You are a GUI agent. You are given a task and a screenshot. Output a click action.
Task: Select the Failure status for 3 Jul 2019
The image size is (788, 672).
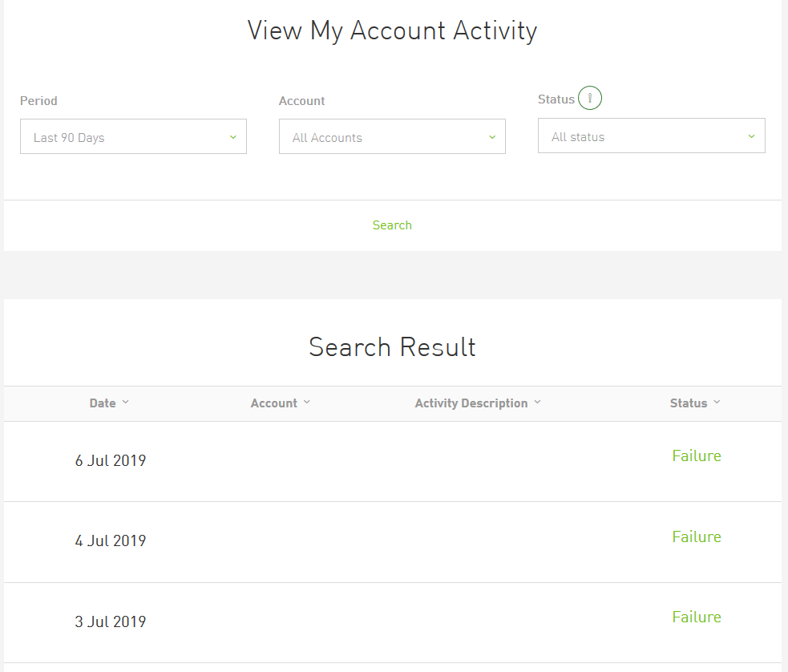point(697,617)
